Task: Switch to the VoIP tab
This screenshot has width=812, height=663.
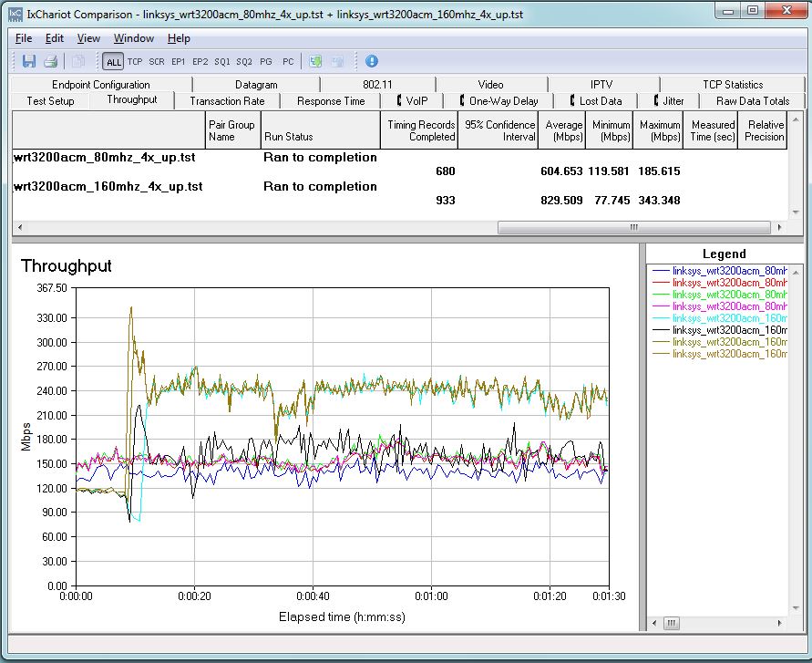Action: point(412,101)
